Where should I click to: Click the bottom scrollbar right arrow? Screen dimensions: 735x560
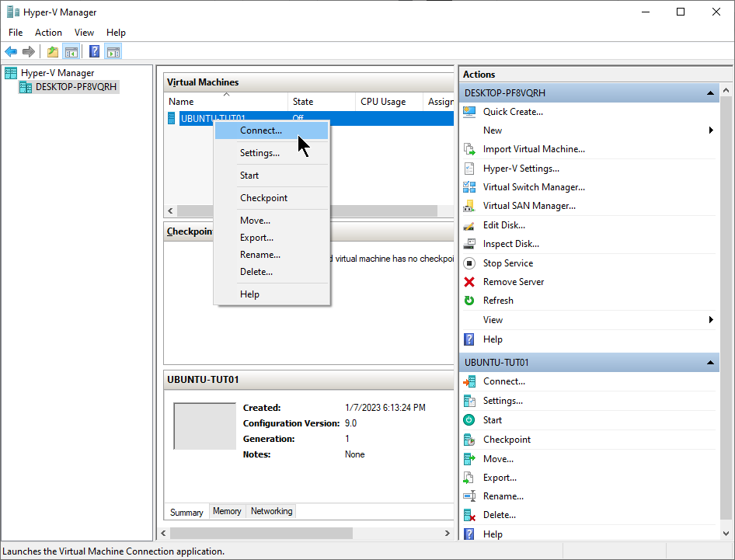click(x=448, y=534)
